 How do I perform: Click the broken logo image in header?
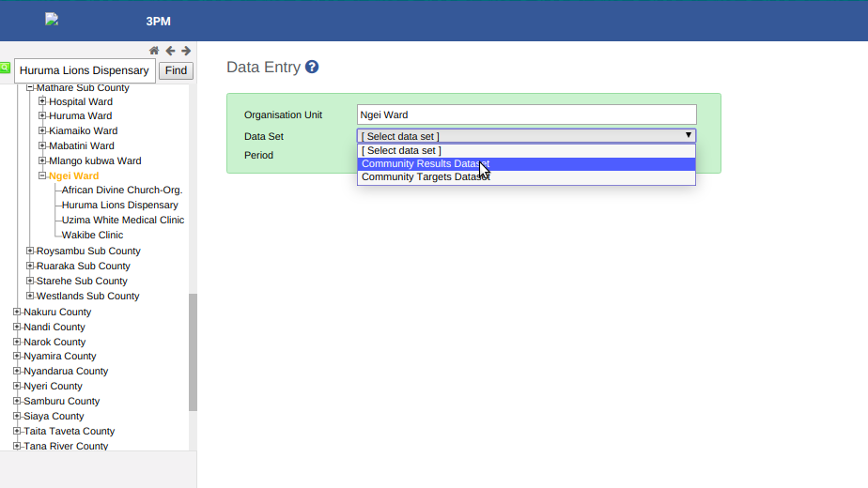52,20
